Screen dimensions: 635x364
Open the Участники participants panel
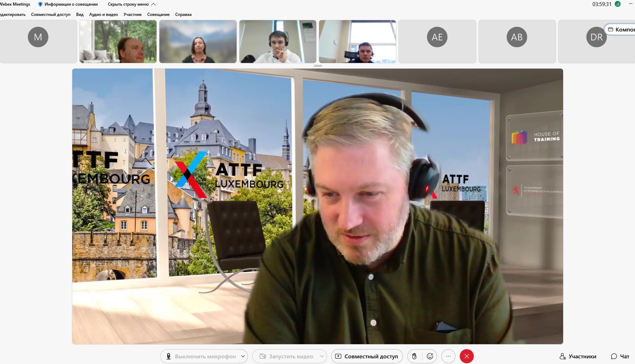click(x=578, y=356)
